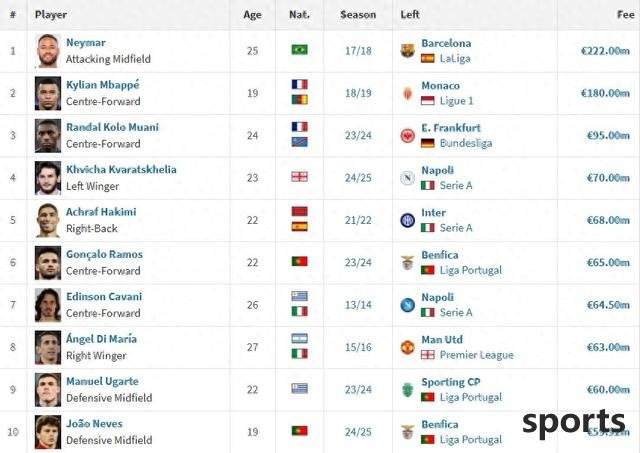Image resolution: width=640 pixels, height=453 pixels.
Task: Open Neymar's player photo thumbnail
Action: (48, 51)
